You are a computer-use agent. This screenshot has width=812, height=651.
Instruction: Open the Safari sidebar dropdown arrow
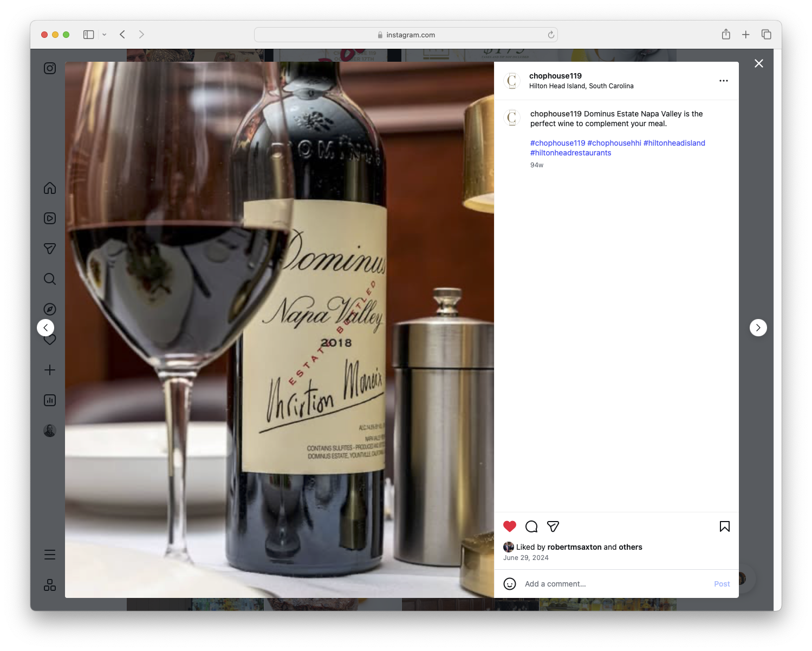[105, 34]
